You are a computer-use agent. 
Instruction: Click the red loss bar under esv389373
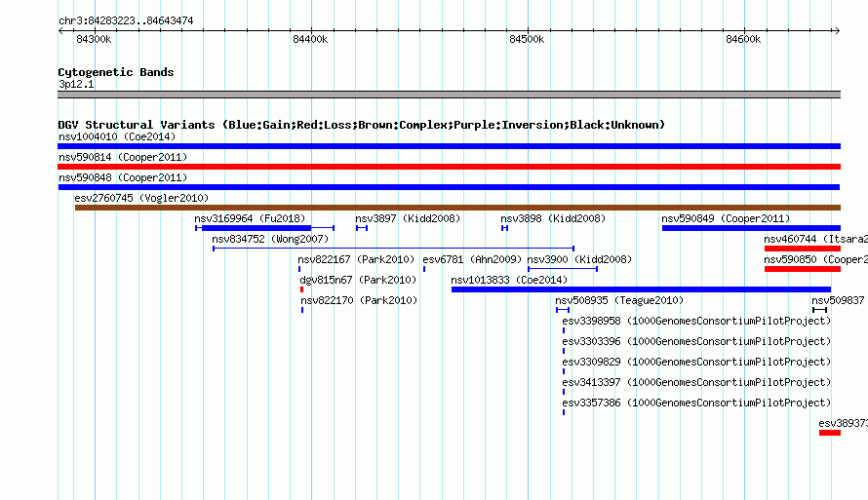pos(830,433)
